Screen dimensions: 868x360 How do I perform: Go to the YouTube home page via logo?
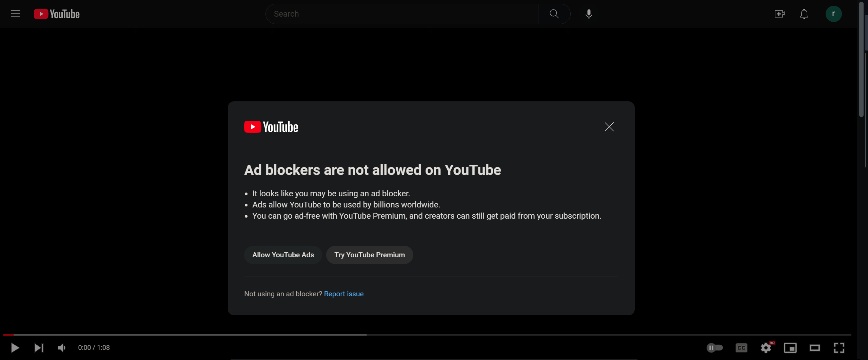pos(56,14)
